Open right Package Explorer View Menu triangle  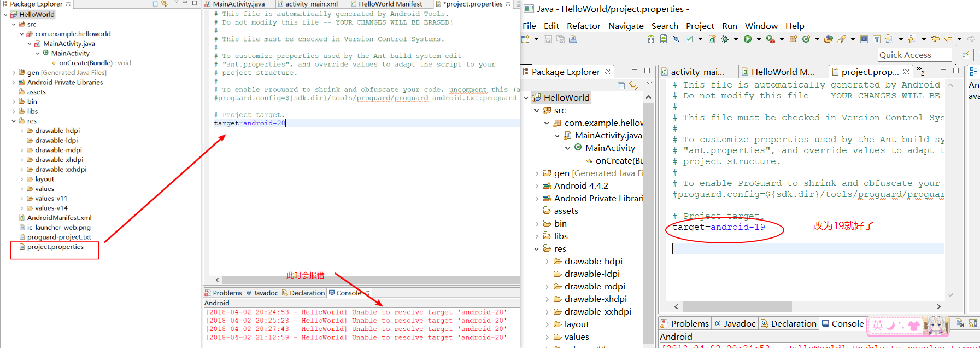[649, 83]
